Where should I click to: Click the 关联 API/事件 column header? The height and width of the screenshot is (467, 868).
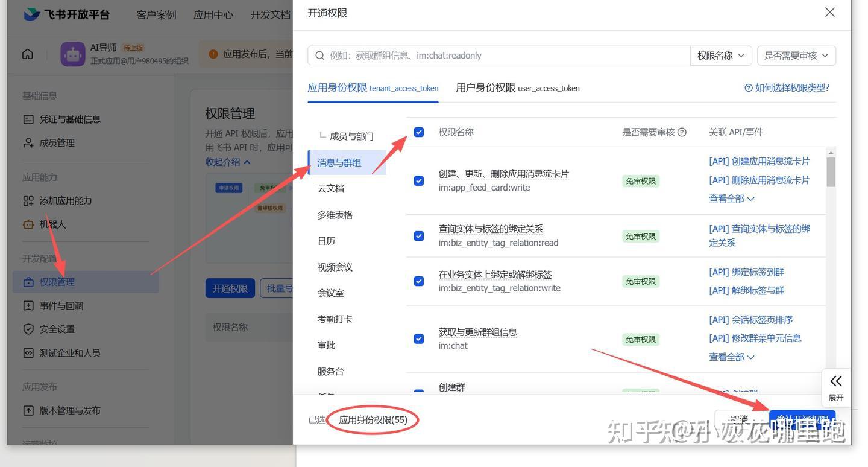[736, 132]
